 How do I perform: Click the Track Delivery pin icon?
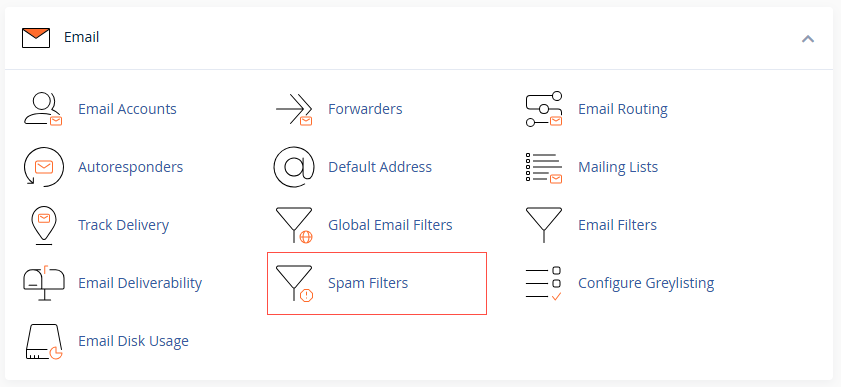pos(44,225)
